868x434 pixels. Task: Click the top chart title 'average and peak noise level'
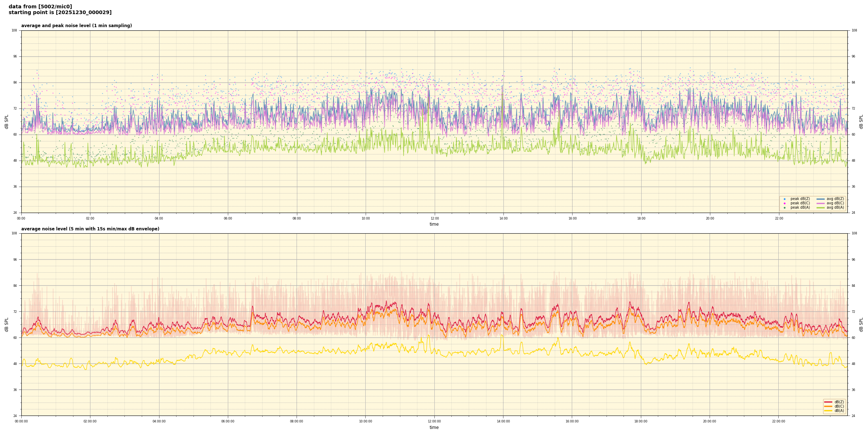pos(76,26)
